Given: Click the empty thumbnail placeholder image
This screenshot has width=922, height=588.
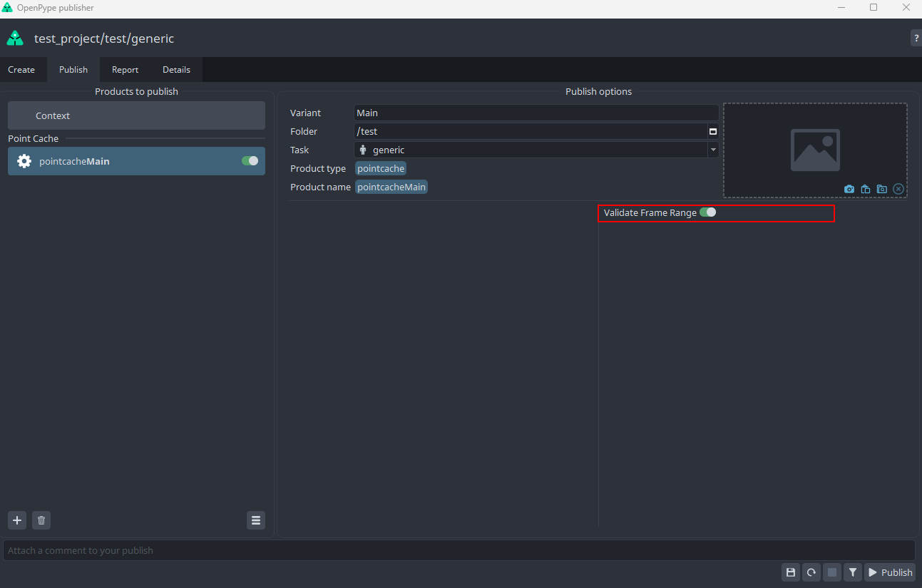Looking at the screenshot, I should click(815, 150).
